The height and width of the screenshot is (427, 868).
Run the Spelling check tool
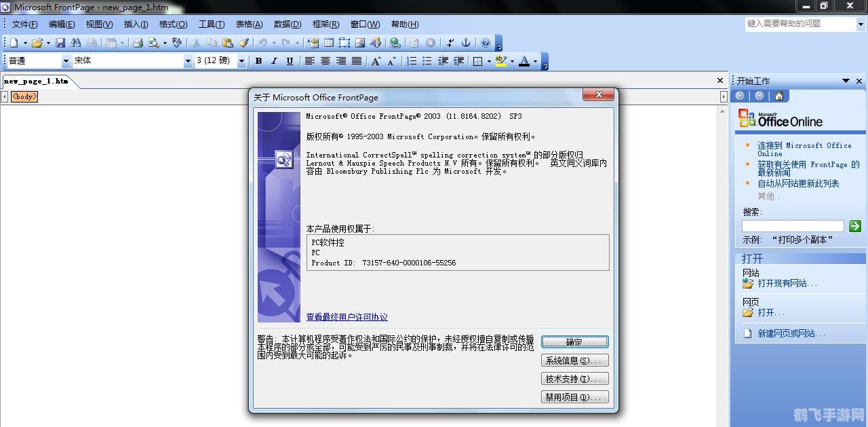pos(176,42)
